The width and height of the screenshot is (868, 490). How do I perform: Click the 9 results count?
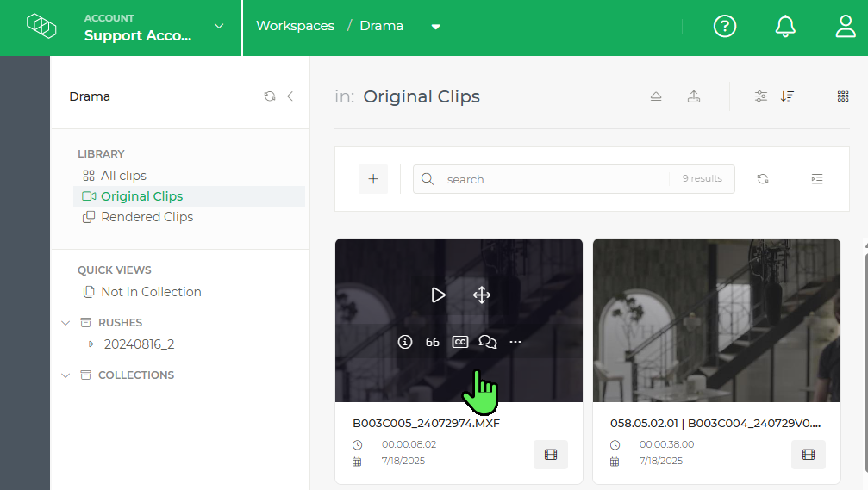tap(702, 178)
